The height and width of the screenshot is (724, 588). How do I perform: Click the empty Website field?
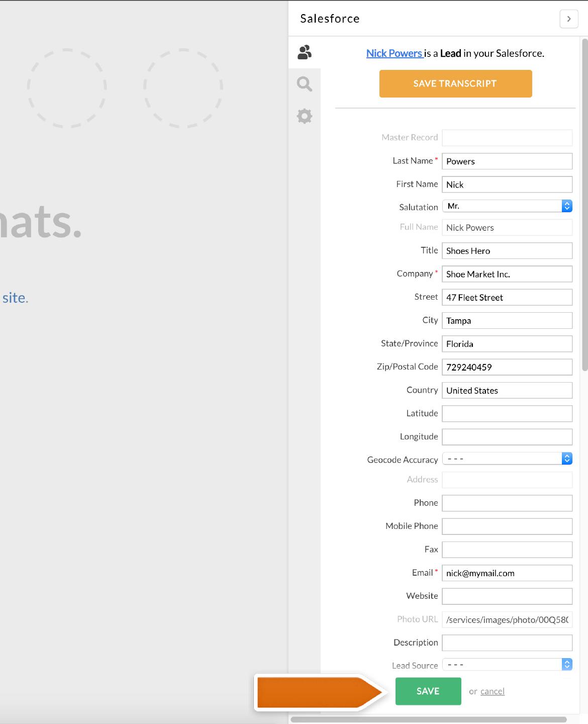tap(507, 596)
